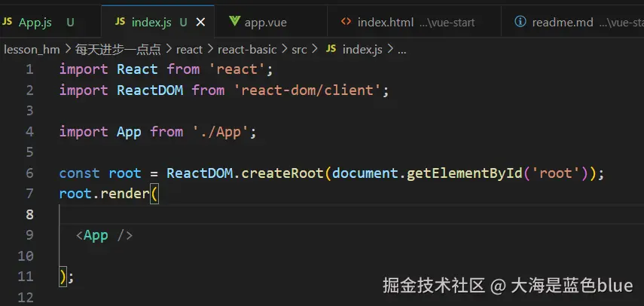Open the readme.md tab
The height and width of the screenshot is (306, 644).
click(573, 22)
